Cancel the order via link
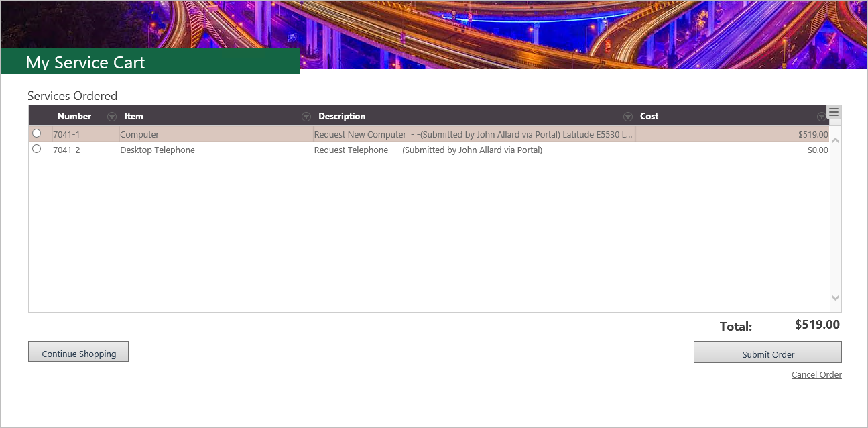 tap(816, 375)
